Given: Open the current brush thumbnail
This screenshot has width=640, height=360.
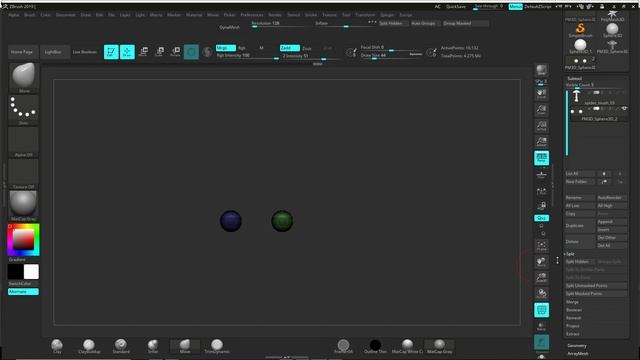Looking at the screenshot, I should coord(23,78).
